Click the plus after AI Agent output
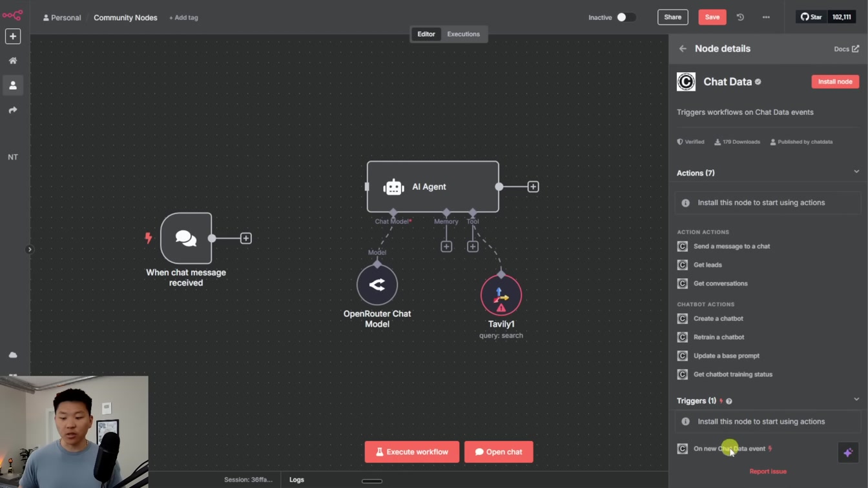The height and width of the screenshot is (488, 868). pyautogui.click(x=533, y=187)
